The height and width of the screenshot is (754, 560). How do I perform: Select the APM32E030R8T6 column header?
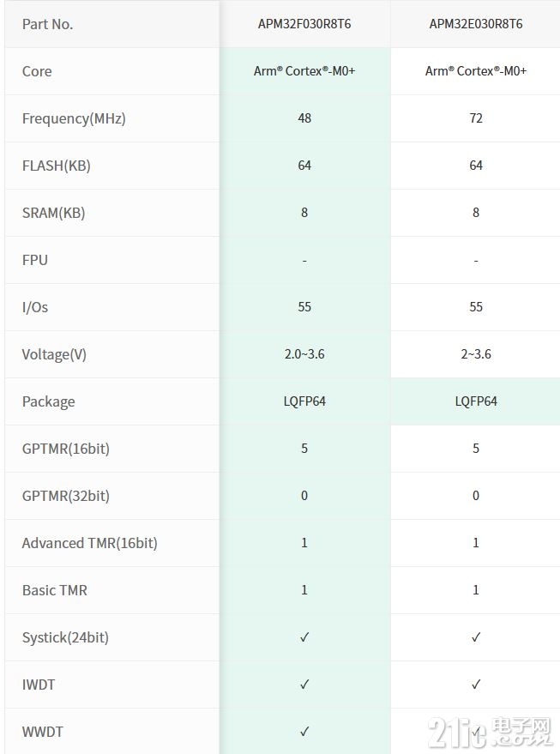coord(475,24)
